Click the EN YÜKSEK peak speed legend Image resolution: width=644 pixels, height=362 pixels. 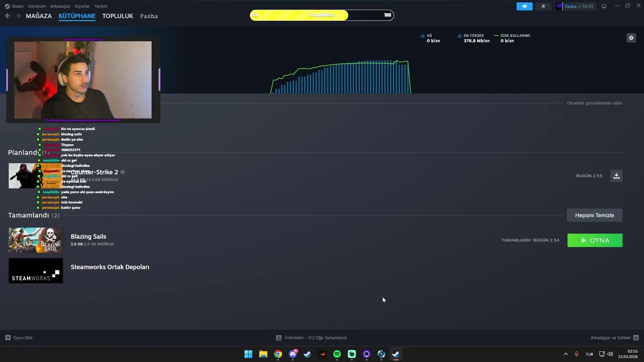click(x=473, y=38)
